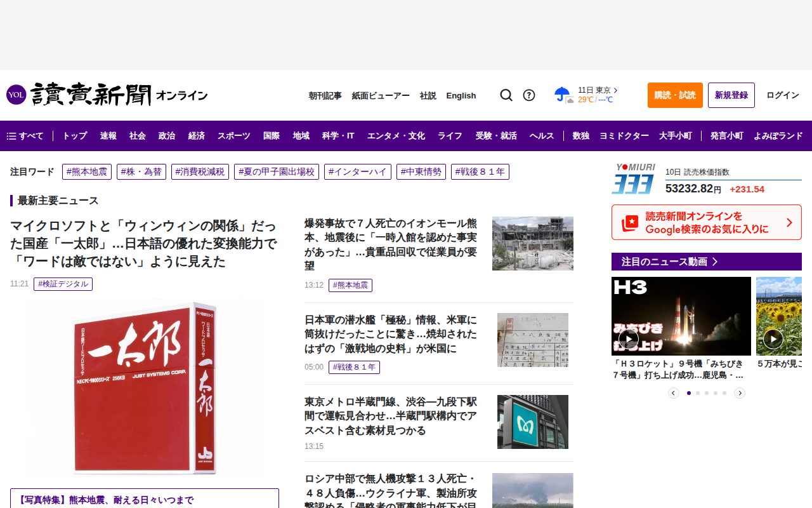Open the red 一太郎 software box image
This screenshot has height=508, width=812.
pos(145,388)
